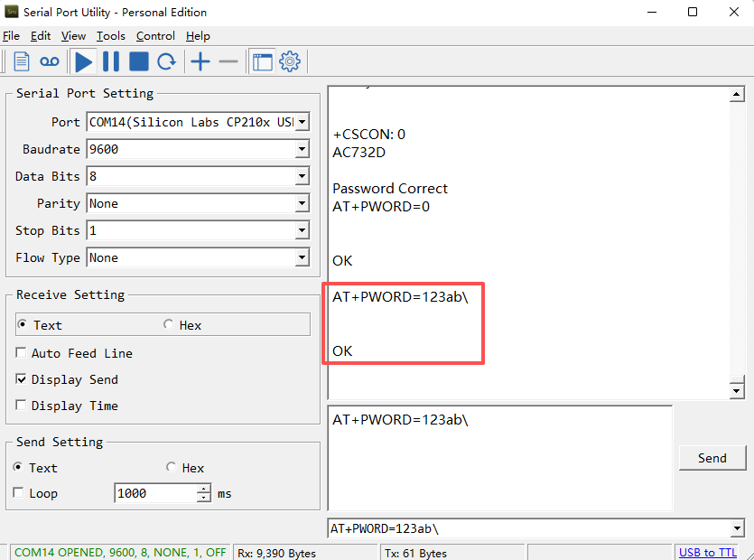Click the minus remove toolbar icon
The width and height of the screenshot is (754, 560).
pyautogui.click(x=228, y=61)
